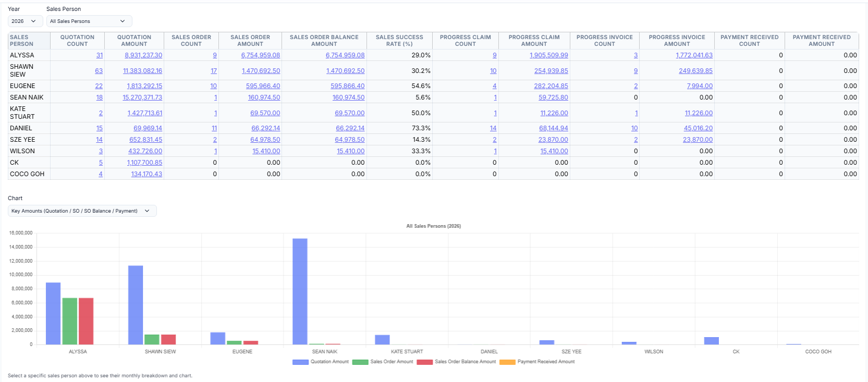Image resolution: width=868 pixels, height=382 pixels.
Task: Open SEAN NAIK's quotation amount 15,270,371.73
Action: point(142,97)
